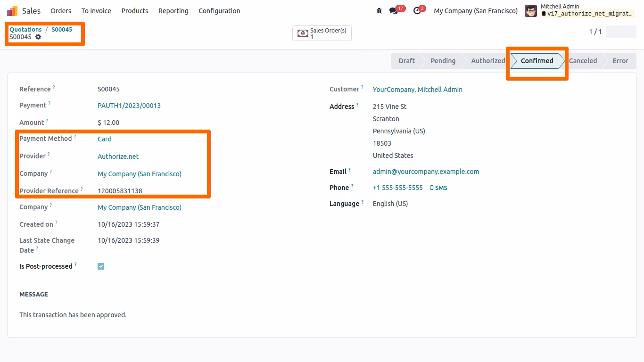The width and height of the screenshot is (644, 362).
Task: Click admin@yourcompany.example.com email link
Action: coord(426,172)
